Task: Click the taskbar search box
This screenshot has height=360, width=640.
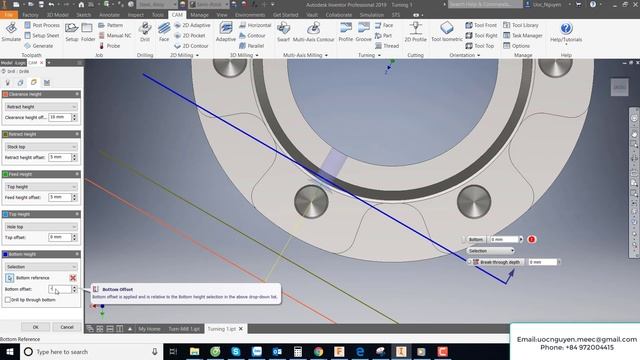Action: tap(91, 351)
